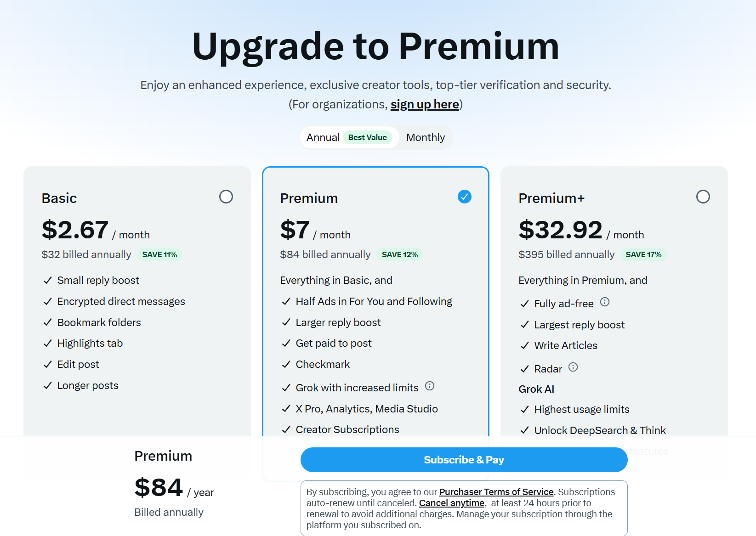756x536 pixels.
Task: Open info icon for Grok with increased limits
Action: 430,386
